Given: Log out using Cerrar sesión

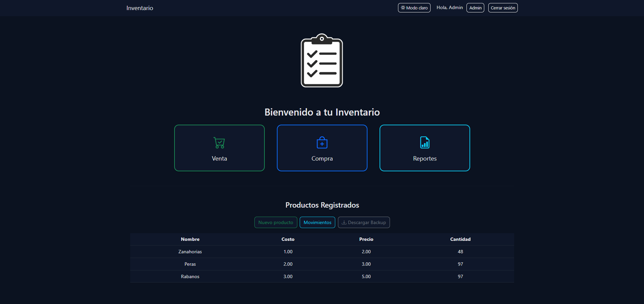Looking at the screenshot, I should tap(503, 7).
